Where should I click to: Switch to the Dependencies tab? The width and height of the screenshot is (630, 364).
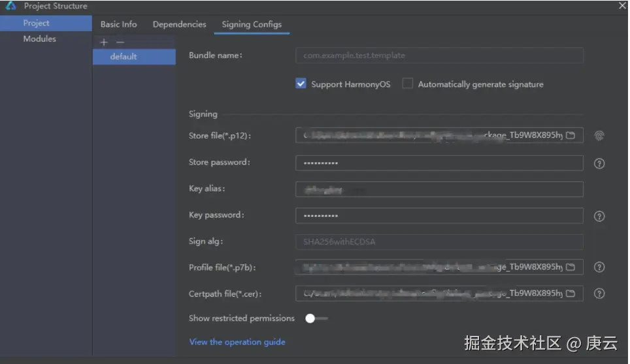pyautogui.click(x=179, y=24)
